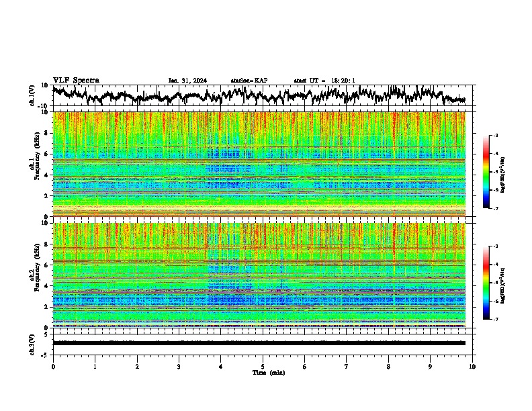Click the '4' tick on the time axis
This screenshot has width=532, height=411.
221,367
